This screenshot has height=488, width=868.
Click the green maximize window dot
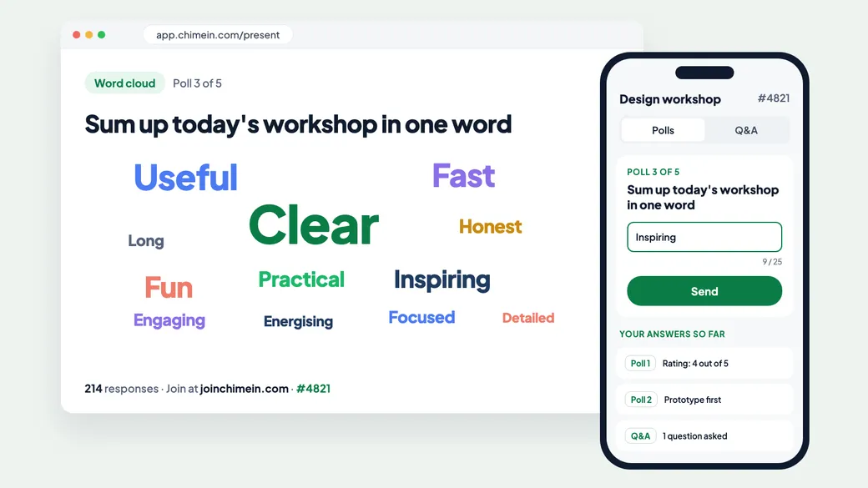pos(101,35)
